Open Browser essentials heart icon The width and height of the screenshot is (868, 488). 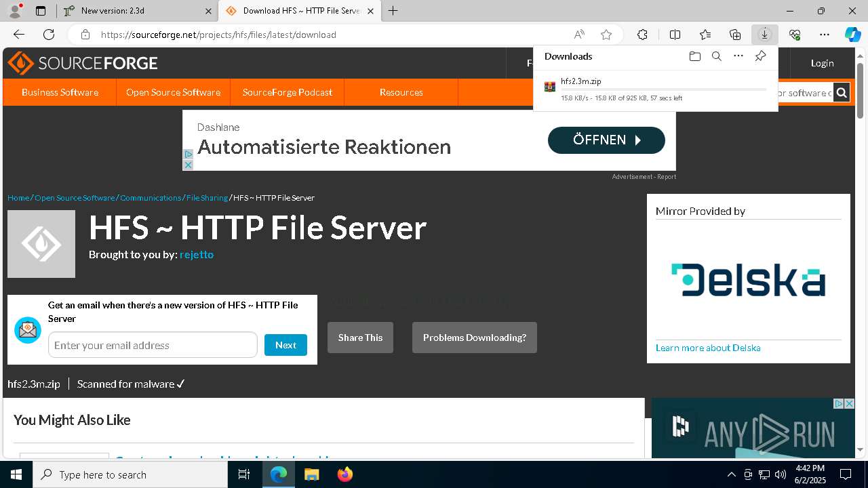[x=795, y=35]
